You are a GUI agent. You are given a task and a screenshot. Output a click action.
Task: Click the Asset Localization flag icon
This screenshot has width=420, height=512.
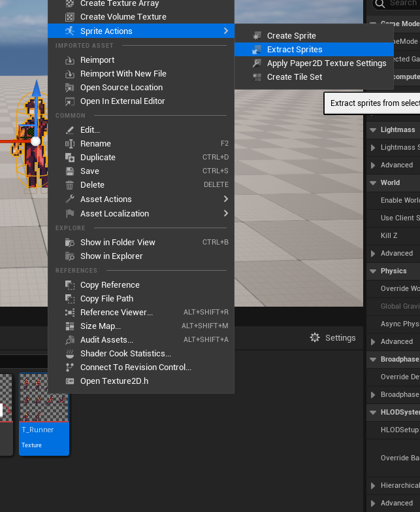70,214
